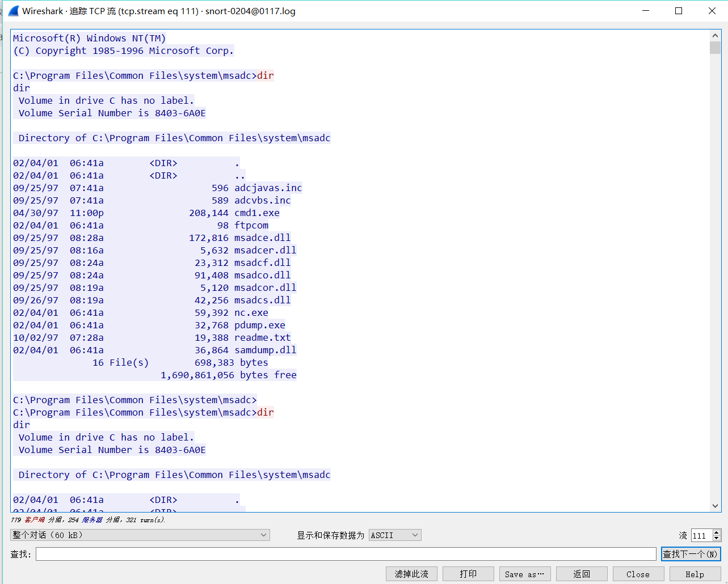The width and height of the screenshot is (728, 584).
Task: Click the 返回 button
Action: click(x=582, y=574)
